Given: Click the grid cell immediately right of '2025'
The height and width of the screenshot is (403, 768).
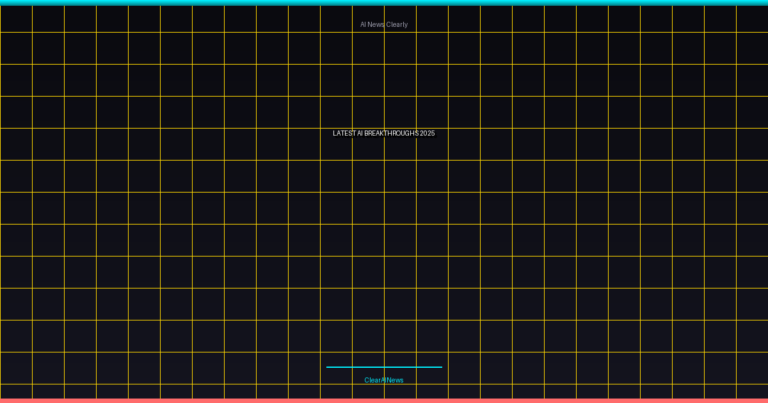Looking at the screenshot, I should pyautogui.click(x=464, y=144).
